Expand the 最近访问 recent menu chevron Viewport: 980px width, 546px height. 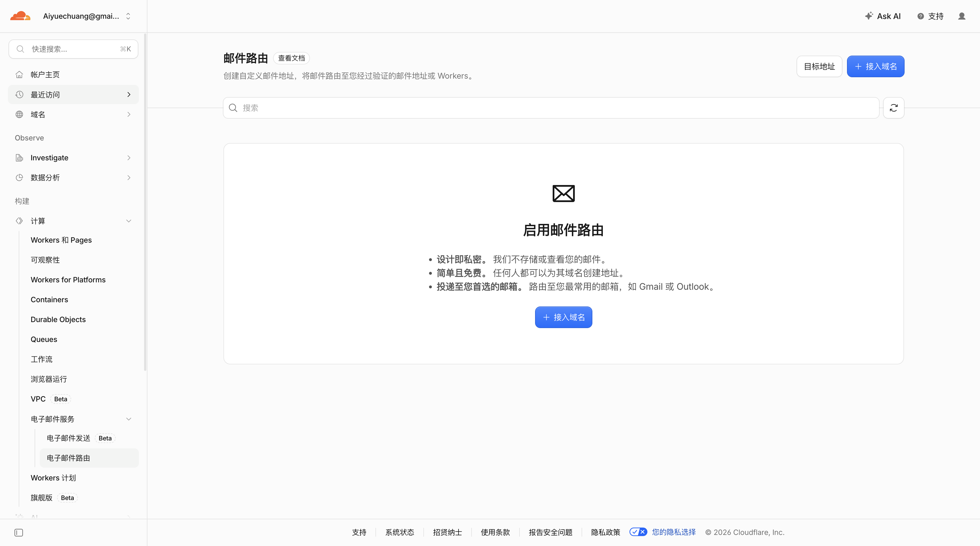pos(129,94)
